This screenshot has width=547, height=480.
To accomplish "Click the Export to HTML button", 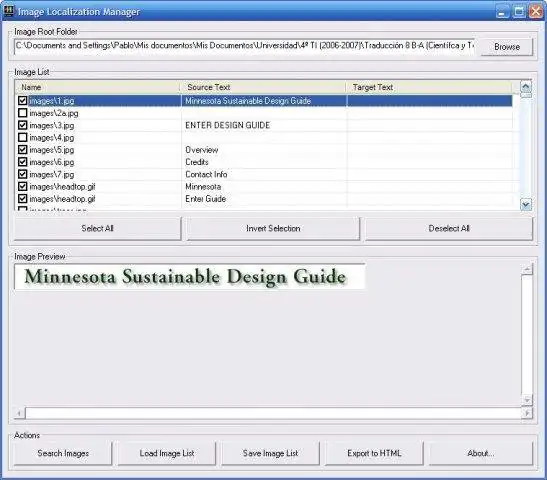I will pyautogui.click(x=374, y=453).
